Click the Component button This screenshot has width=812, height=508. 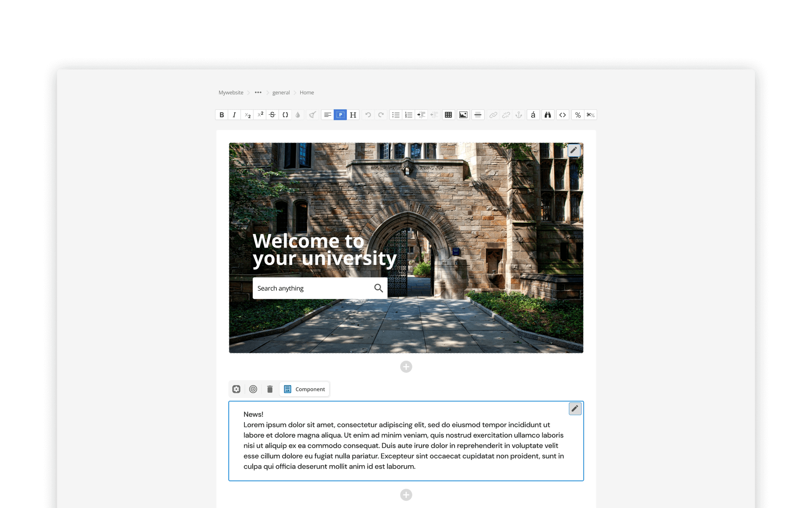pos(304,389)
